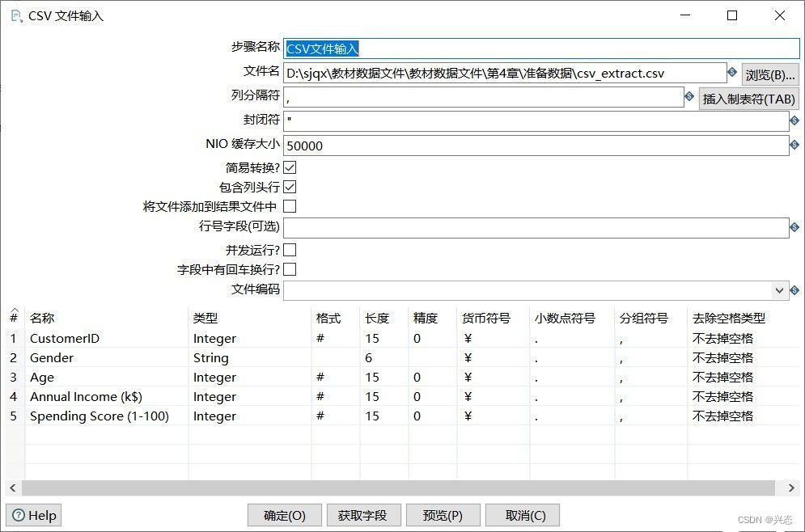Viewport: 805px width, 532px height.
Task: Click the 步骤名称 input field
Action: coord(541,49)
